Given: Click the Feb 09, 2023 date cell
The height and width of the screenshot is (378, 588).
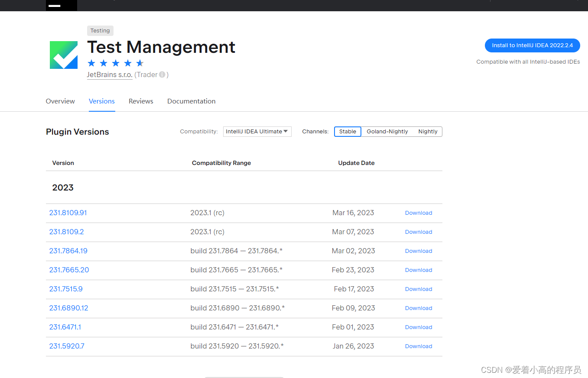Looking at the screenshot, I should (x=354, y=308).
